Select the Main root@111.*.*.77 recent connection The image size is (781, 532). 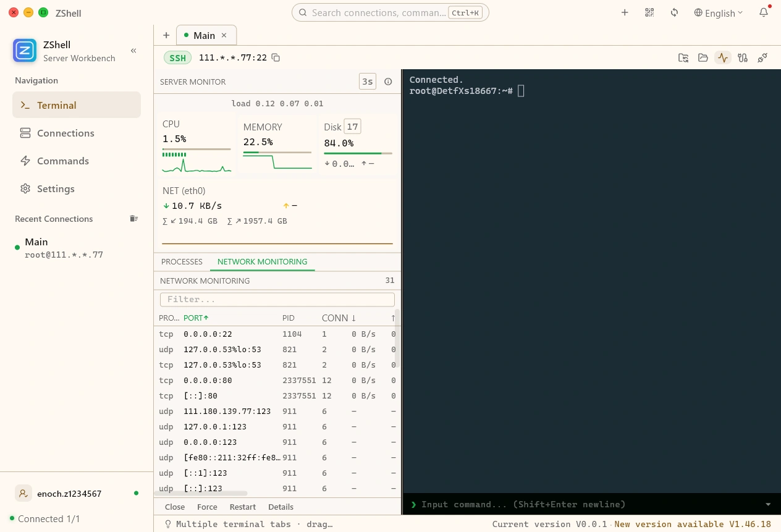(77, 248)
